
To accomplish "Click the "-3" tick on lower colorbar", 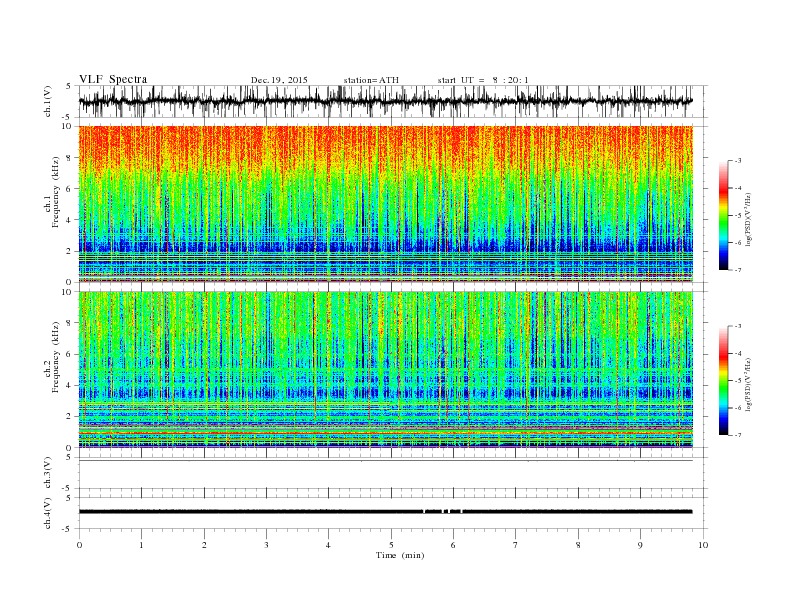I will pyautogui.click(x=738, y=326).
